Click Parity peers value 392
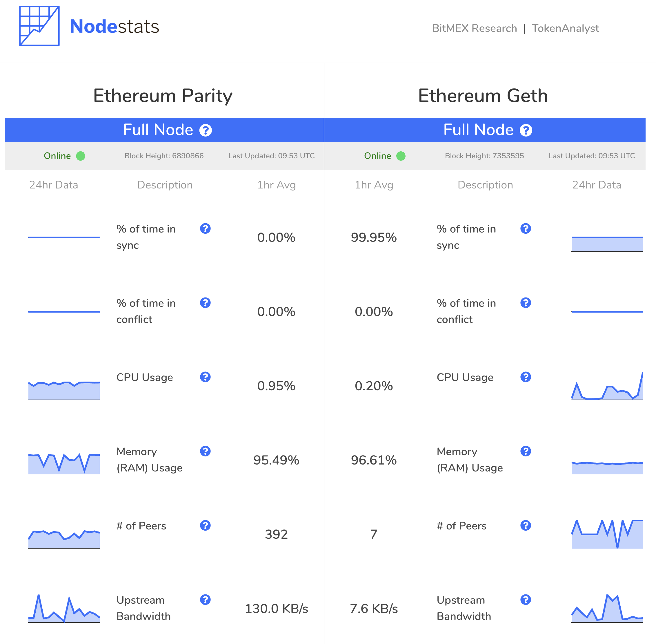Screen dimensions: 656x644 point(276,534)
